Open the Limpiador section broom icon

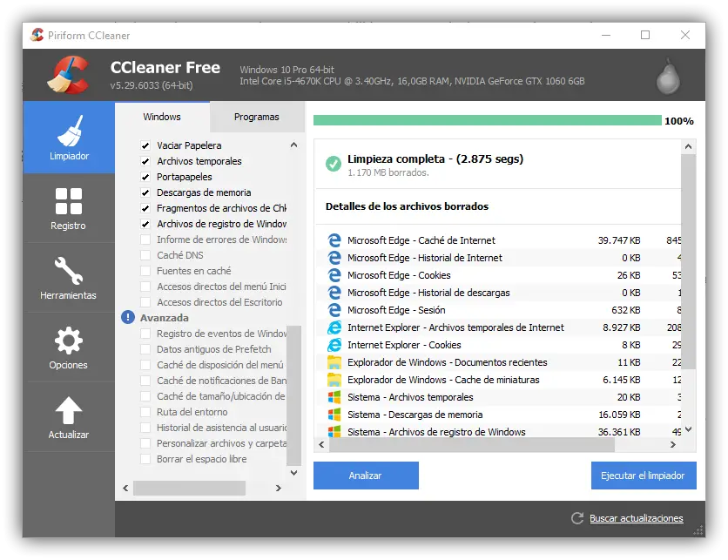click(69, 131)
